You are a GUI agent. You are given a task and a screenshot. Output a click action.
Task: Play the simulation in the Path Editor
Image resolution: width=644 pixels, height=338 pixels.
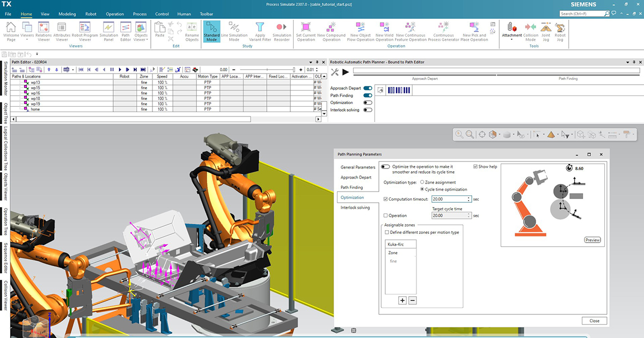pyautogui.click(x=120, y=69)
